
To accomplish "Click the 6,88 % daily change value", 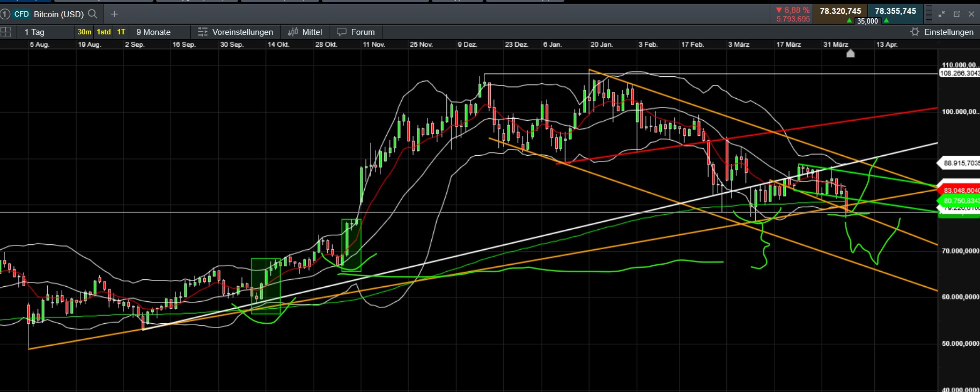I will coord(793,10).
